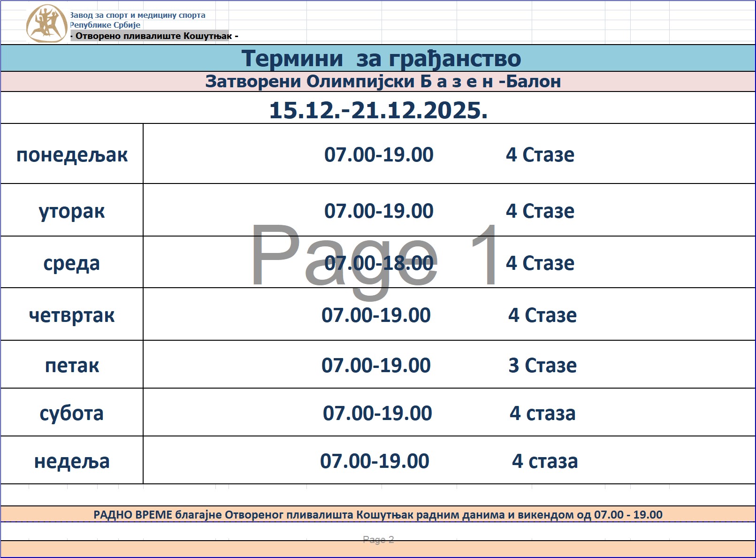Click the 'понедељак' day cell
Screen dimensions: 756x558
click(72, 154)
